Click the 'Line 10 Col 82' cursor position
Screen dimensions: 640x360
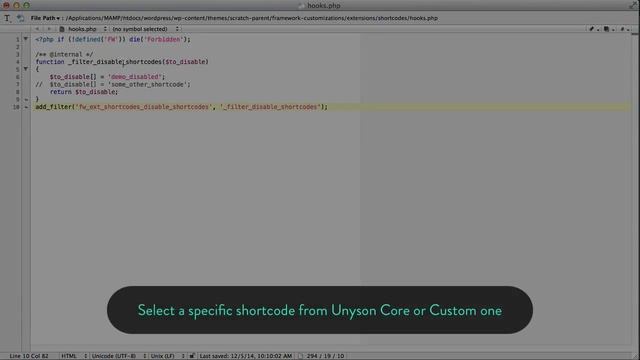(x=29, y=356)
